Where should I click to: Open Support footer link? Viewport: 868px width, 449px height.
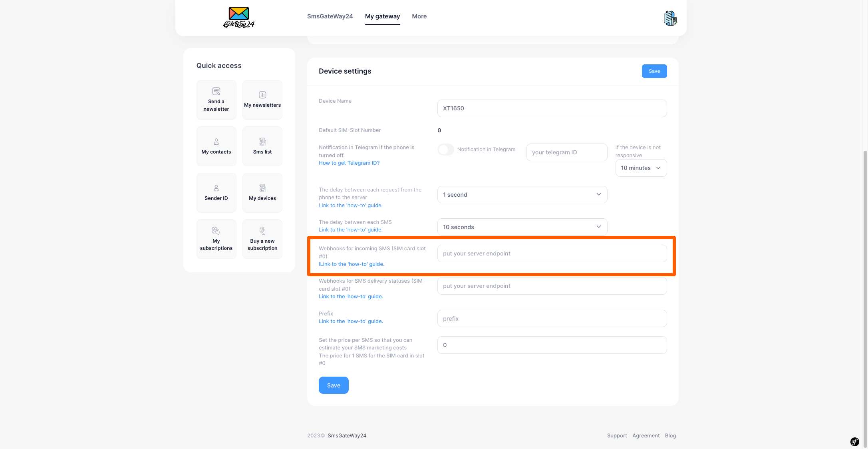617,436
